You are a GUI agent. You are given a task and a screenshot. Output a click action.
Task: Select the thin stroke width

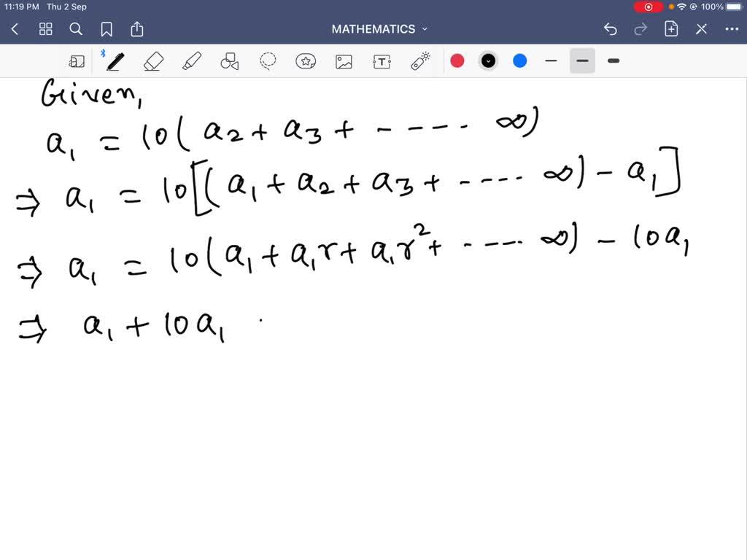coord(551,61)
